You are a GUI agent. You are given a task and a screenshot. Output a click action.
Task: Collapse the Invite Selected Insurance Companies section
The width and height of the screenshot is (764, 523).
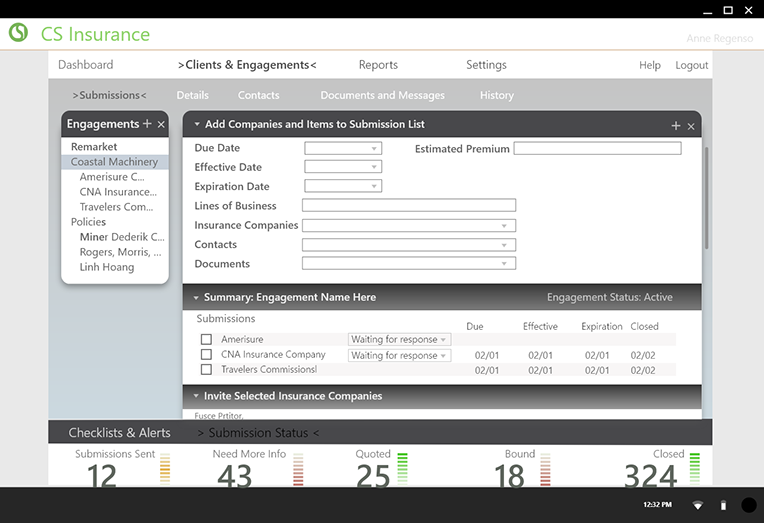(x=197, y=397)
